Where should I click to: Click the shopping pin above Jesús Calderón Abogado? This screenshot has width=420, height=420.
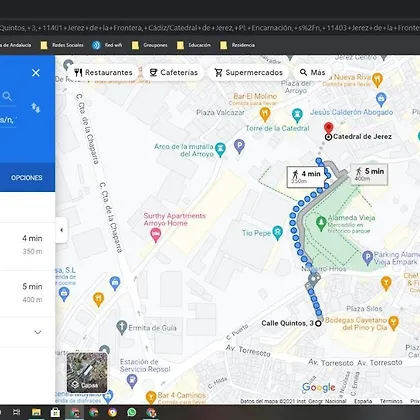[381, 99]
